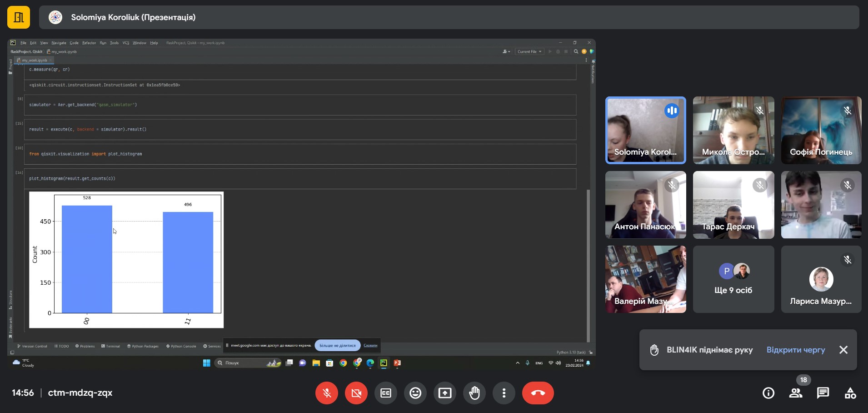Leave the call

pos(538,393)
